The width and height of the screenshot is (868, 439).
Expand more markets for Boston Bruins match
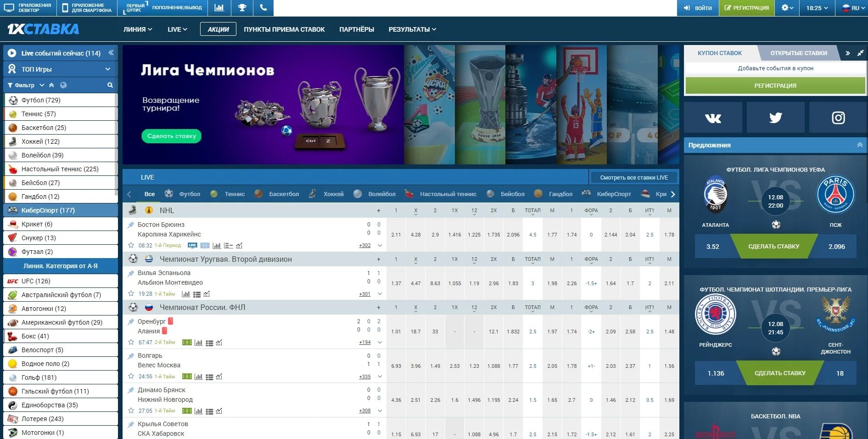380,246
